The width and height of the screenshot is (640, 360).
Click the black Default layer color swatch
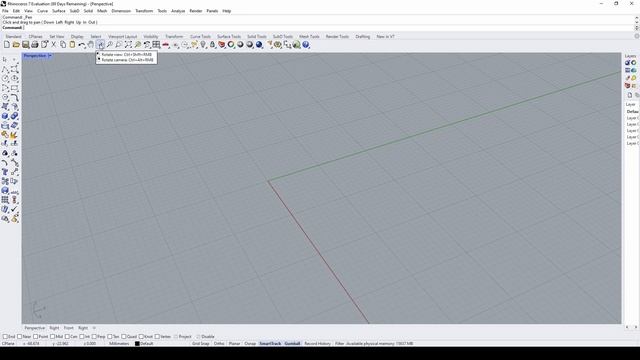tap(137, 344)
